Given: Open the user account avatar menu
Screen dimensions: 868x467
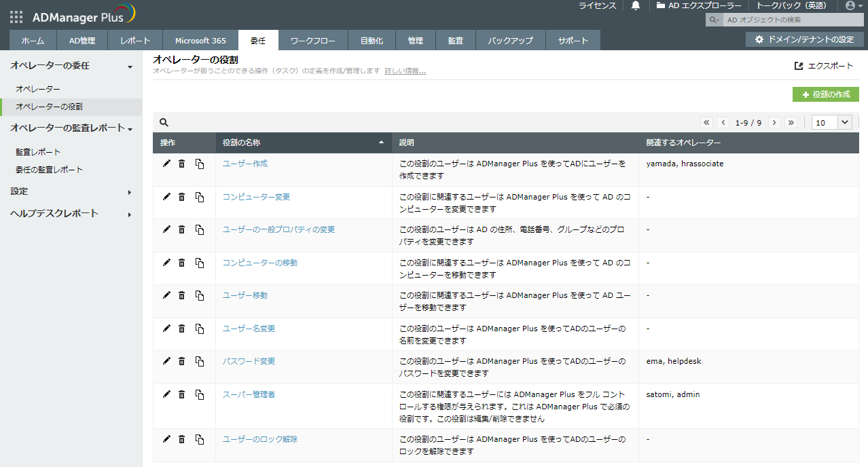Looking at the screenshot, I should point(850,5).
